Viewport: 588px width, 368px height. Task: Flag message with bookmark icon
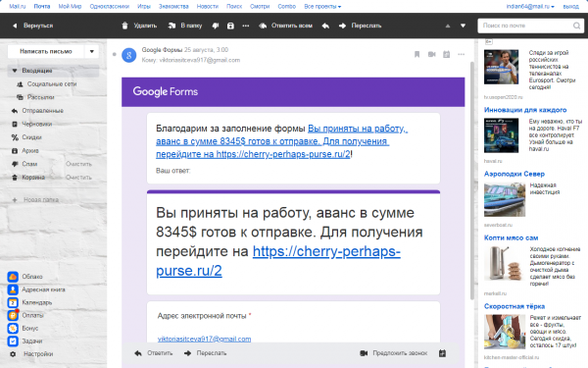[x=416, y=54]
